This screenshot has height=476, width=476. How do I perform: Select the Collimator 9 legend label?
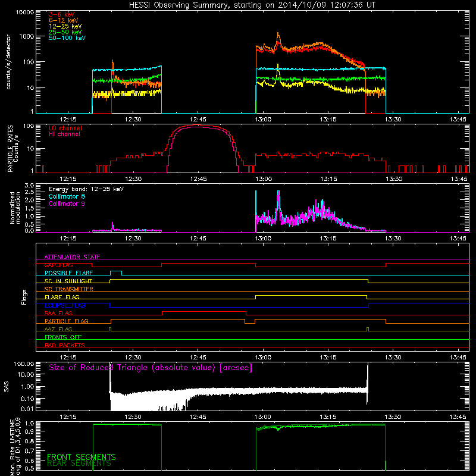(x=67, y=203)
